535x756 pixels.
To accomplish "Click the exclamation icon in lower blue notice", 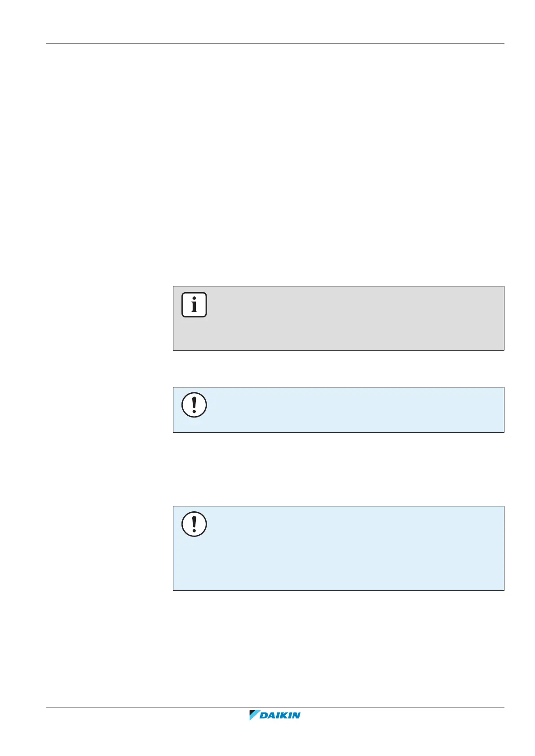I will coord(194,524).
